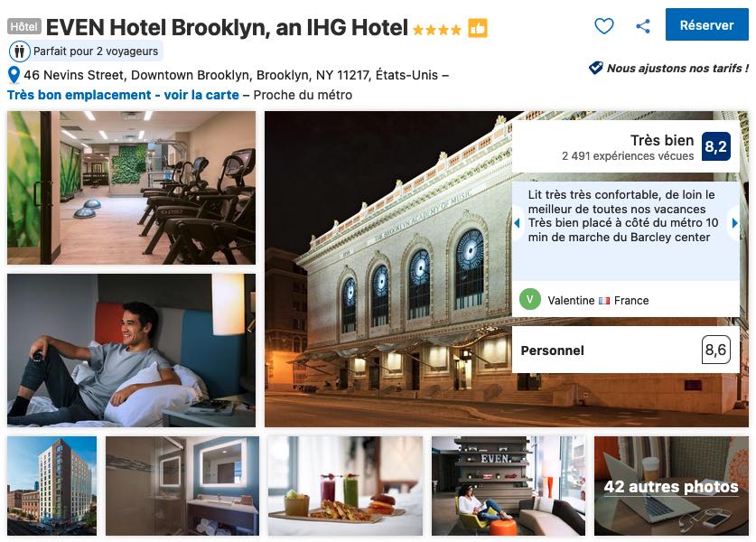
Task: Click the star rating icons
Action: coord(437,30)
